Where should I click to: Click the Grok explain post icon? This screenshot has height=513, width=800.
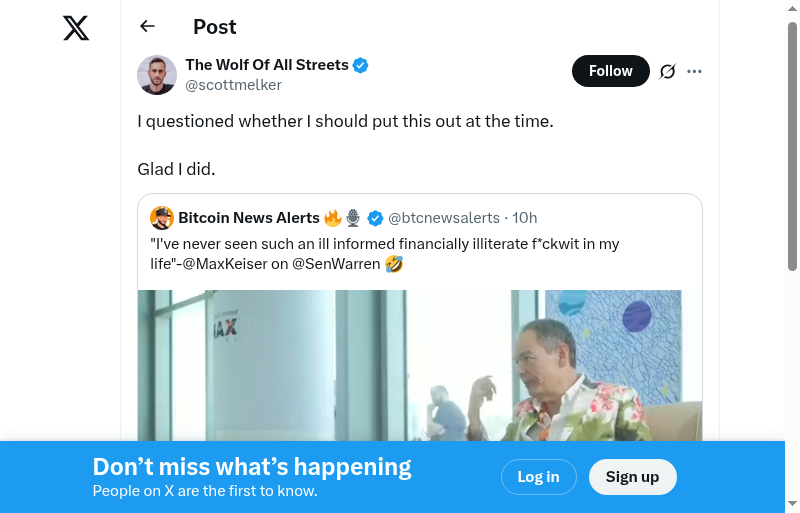point(668,71)
